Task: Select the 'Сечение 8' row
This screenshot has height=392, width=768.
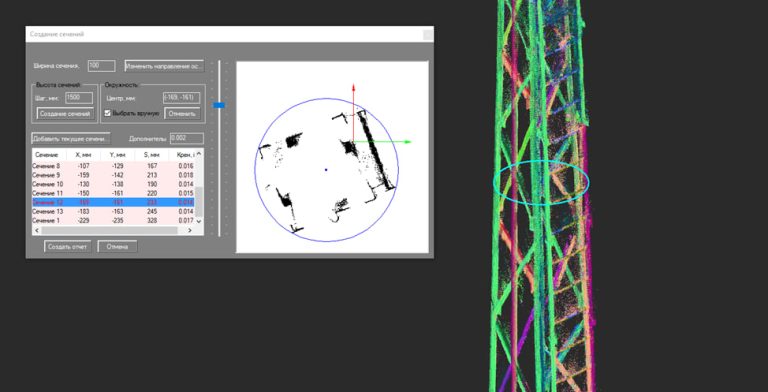Action: pos(113,166)
